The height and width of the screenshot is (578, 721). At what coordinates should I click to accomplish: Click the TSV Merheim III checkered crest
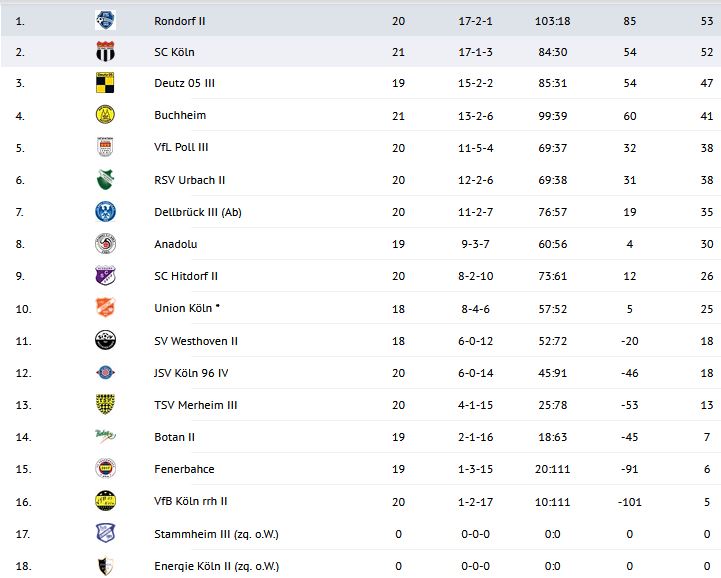[x=105, y=405]
